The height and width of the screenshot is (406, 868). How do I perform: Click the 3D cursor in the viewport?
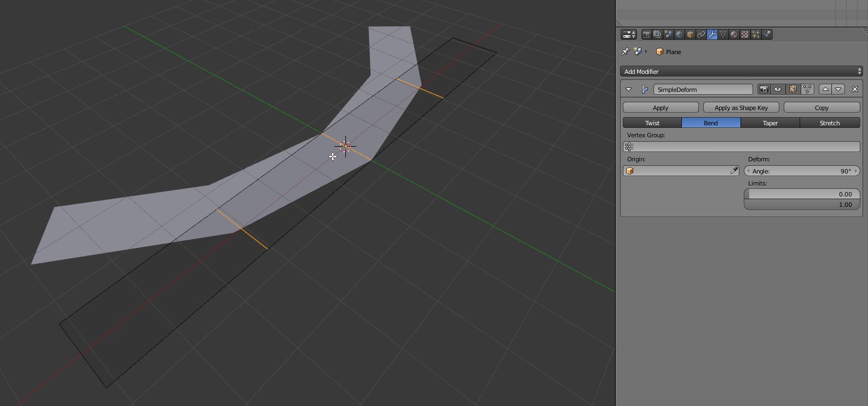tap(345, 146)
